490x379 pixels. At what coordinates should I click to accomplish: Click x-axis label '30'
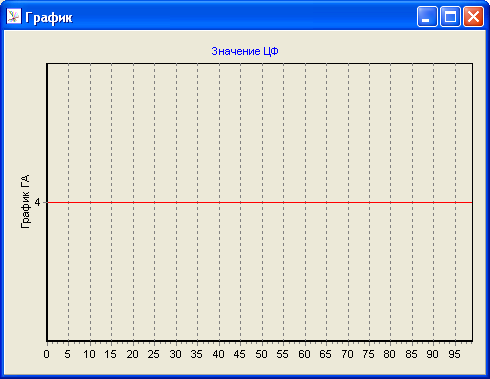click(x=175, y=354)
